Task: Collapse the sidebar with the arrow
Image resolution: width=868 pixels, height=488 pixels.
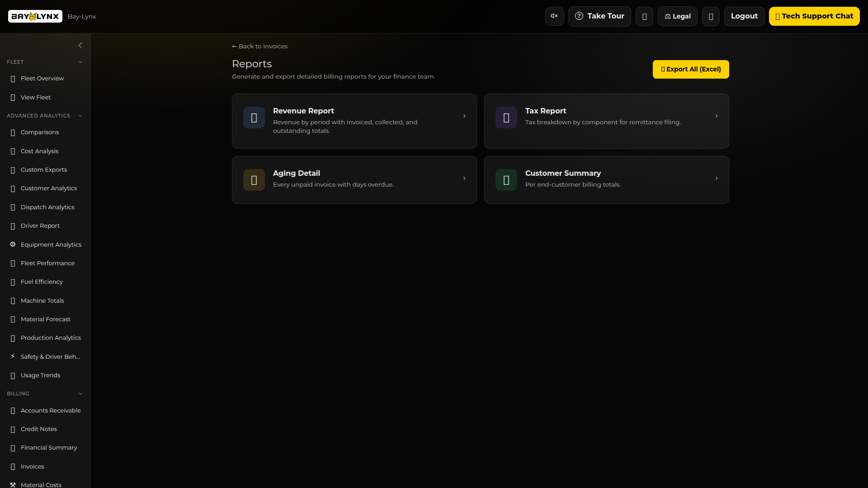Action: coord(80,45)
